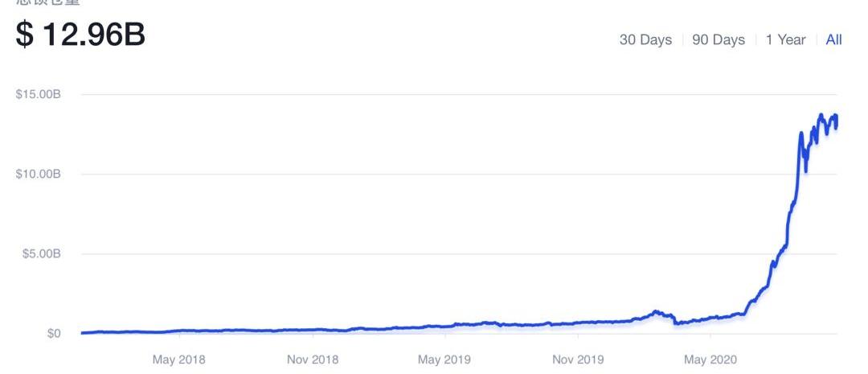Click the latest data point at line's right end
This screenshot has height=374, width=868.
click(x=837, y=126)
